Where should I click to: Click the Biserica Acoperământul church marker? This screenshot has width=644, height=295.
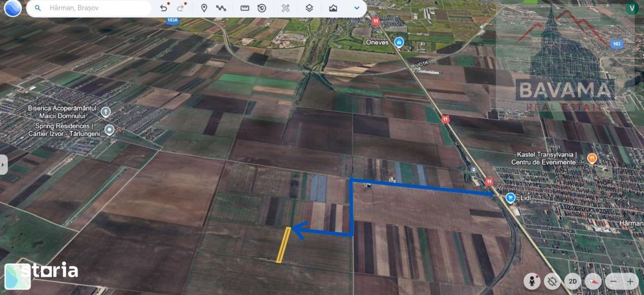(x=105, y=112)
